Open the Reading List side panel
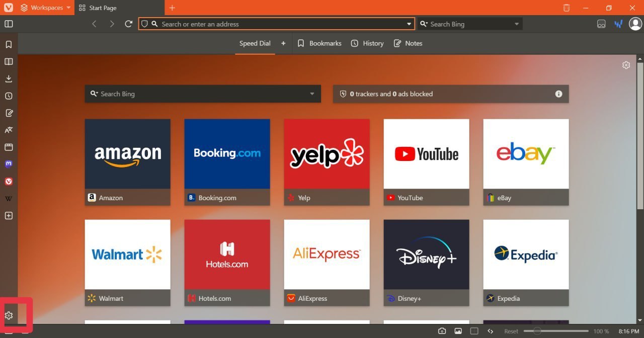644x338 pixels. 9,61
